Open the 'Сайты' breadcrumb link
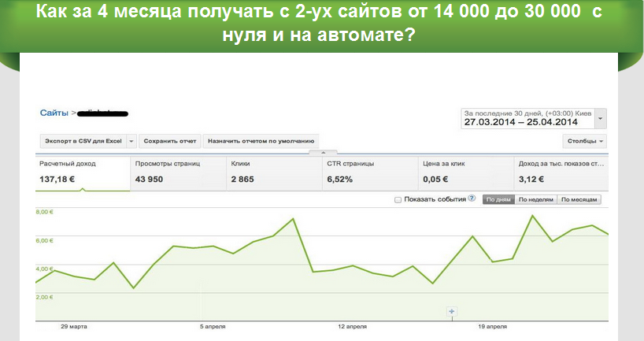Viewport: 644px width, 341px height. click(54, 113)
